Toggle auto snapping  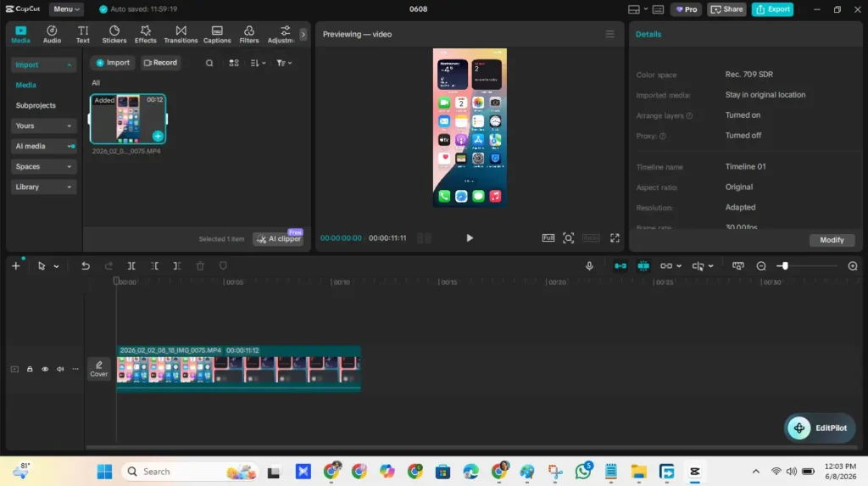pos(643,266)
